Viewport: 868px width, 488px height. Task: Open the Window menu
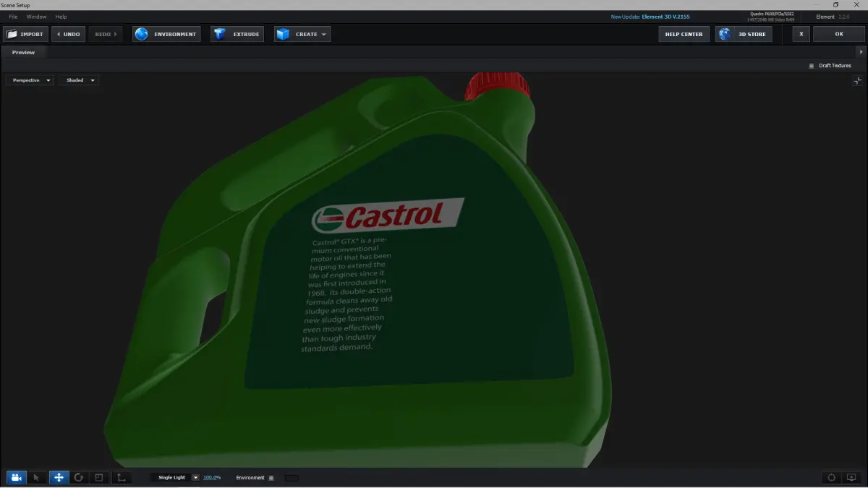36,17
